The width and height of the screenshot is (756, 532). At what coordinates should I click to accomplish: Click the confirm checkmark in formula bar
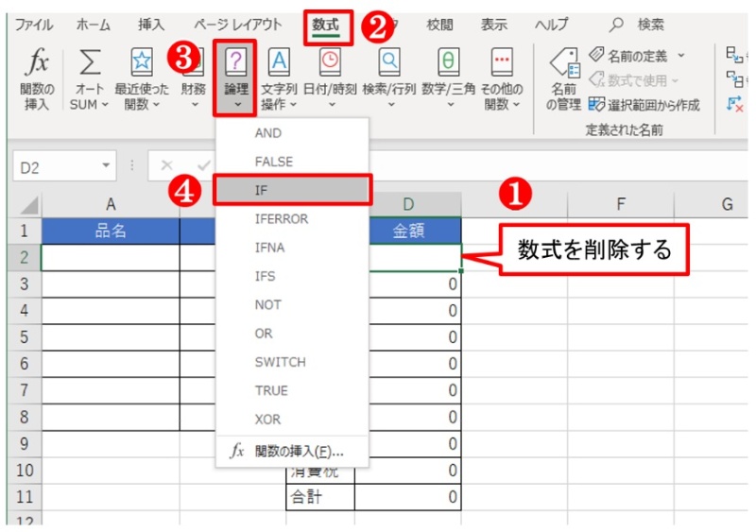(x=204, y=165)
